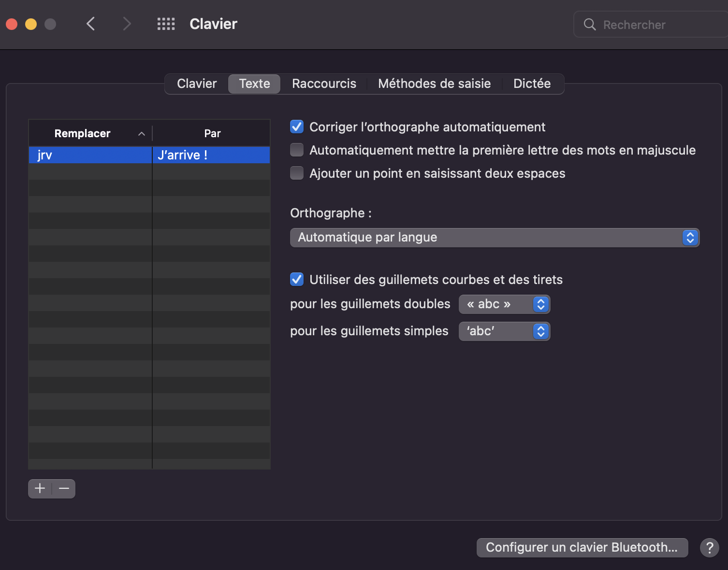The image size is (728, 570).
Task: Go back with the left chevron arrow
Action: [x=90, y=24]
